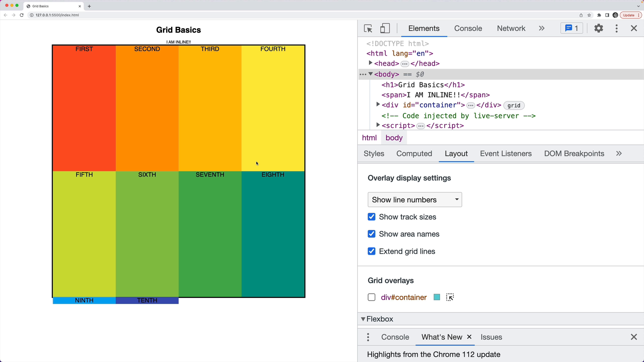The image size is (644, 362).
Task: Enable the div#container grid overlay checkbox
Action: tap(371, 297)
